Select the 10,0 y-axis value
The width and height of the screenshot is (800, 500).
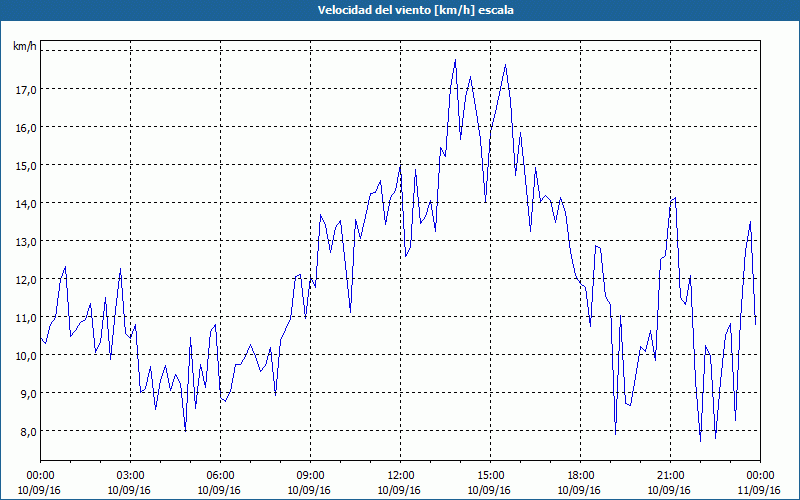(x=26, y=356)
